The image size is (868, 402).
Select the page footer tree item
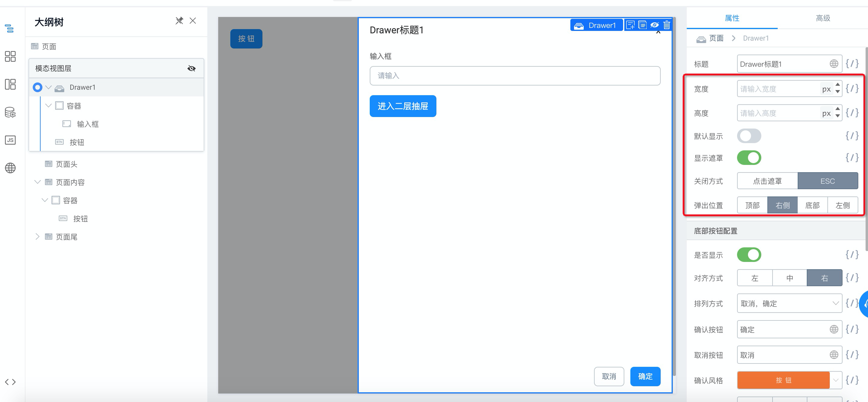tap(66, 237)
